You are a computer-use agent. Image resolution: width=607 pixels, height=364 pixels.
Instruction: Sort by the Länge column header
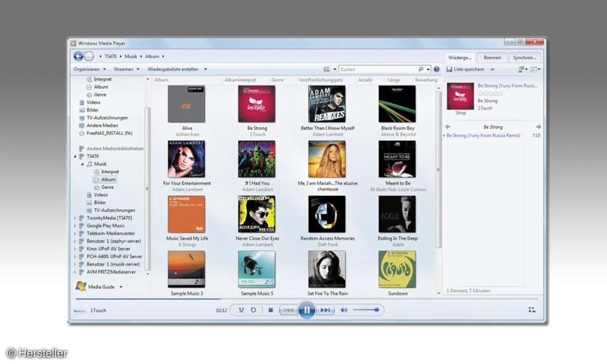tap(394, 80)
